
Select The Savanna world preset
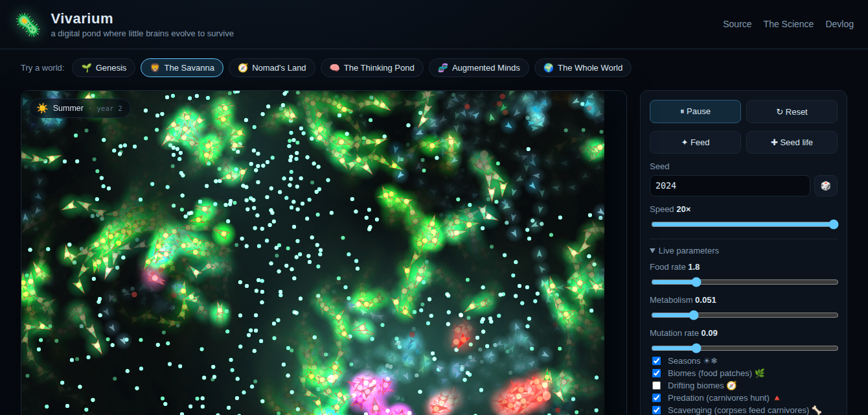[182, 67]
